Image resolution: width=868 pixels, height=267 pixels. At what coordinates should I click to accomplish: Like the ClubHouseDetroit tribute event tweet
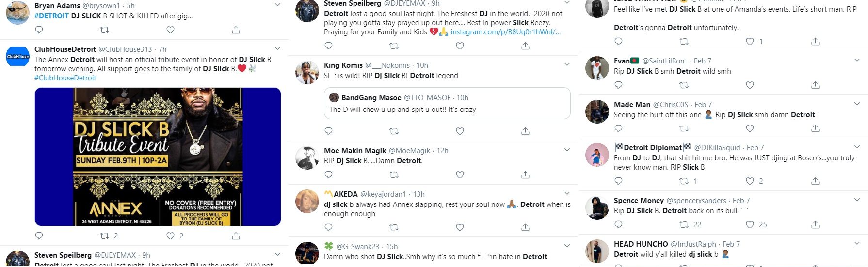click(x=170, y=236)
